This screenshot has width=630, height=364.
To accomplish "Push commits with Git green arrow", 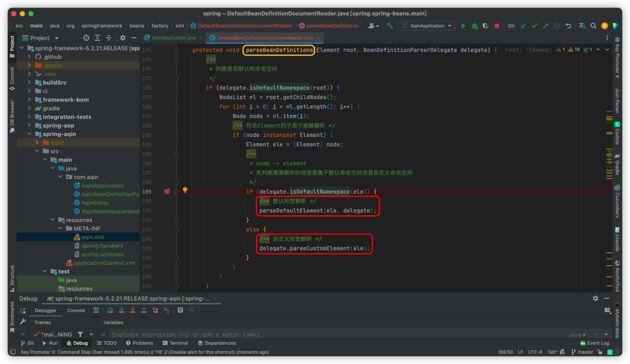I will point(546,26).
